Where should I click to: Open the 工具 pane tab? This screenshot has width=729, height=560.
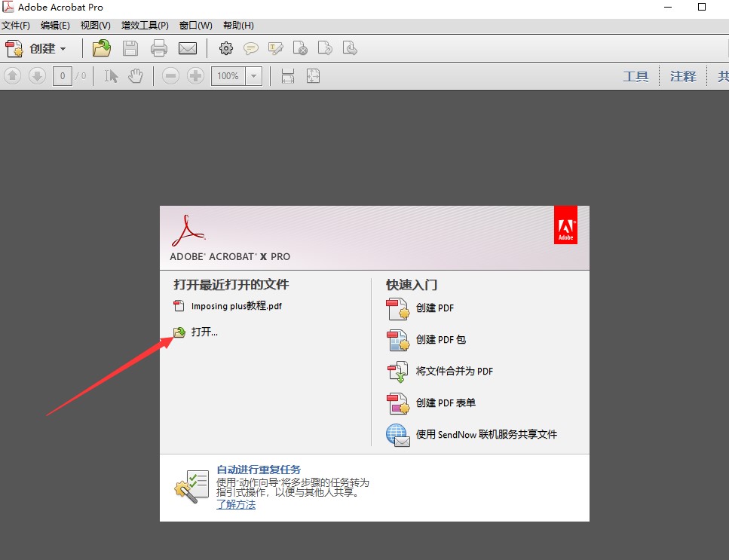point(636,76)
